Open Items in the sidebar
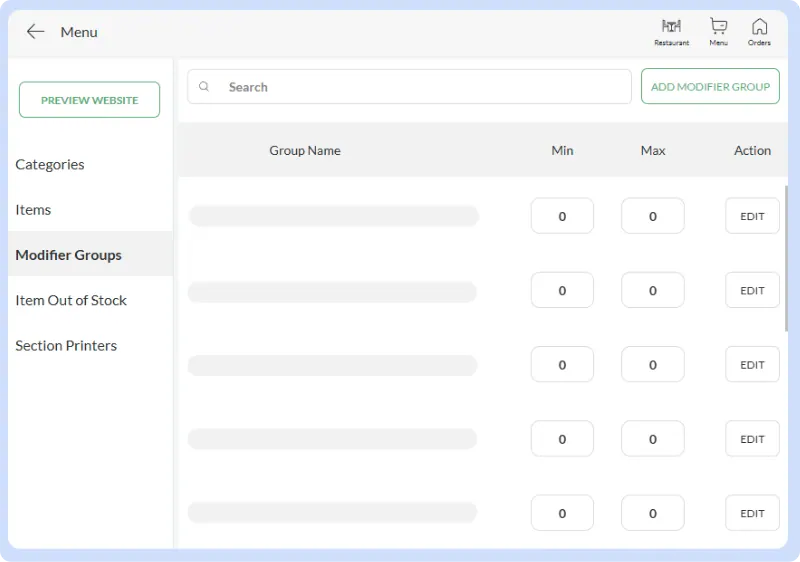This screenshot has height=562, width=800. point(33,210)
